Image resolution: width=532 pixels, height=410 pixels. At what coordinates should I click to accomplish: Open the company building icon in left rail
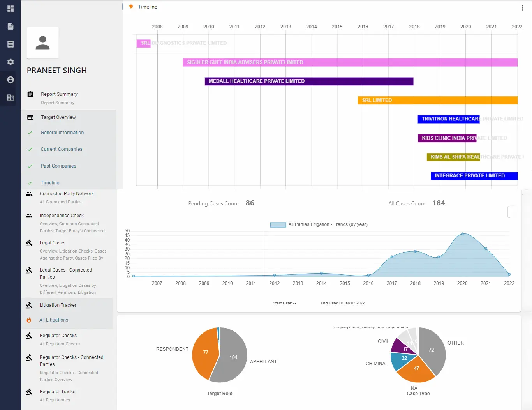[11, 97]
